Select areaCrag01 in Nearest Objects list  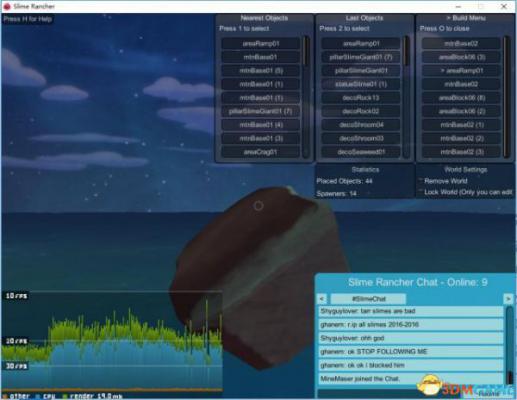pyautogui.click(x=261, y=152)
